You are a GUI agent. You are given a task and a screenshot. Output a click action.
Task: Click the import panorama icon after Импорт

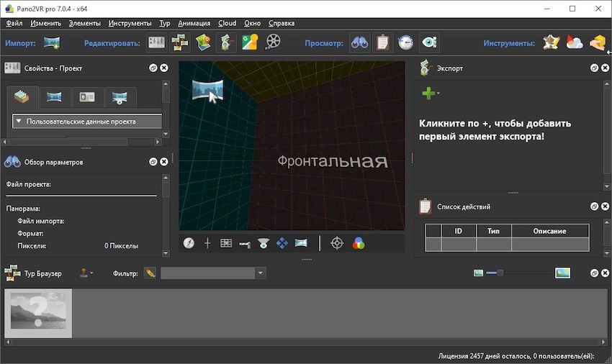(x=51, y=43)
